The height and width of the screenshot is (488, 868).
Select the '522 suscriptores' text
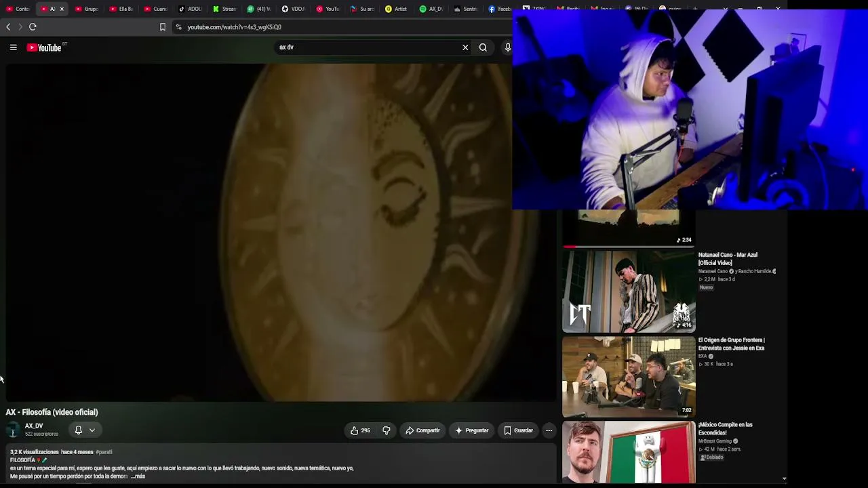pyautogui.click(x=41, y=434)
